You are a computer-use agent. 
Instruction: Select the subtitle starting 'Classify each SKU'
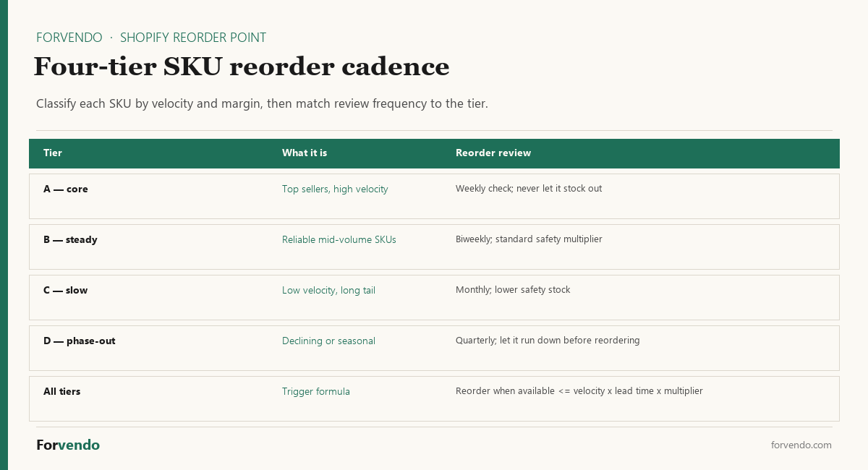pyautogui.click(x=262, y=103)
